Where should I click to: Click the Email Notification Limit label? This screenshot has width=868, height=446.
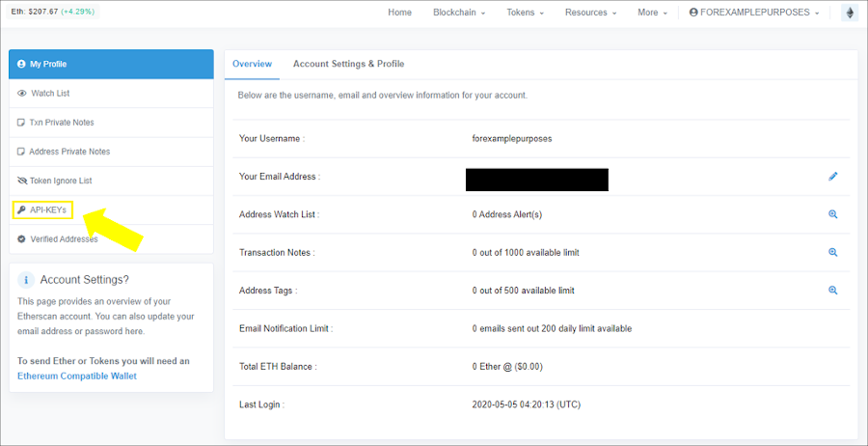[x=286, y=328]
